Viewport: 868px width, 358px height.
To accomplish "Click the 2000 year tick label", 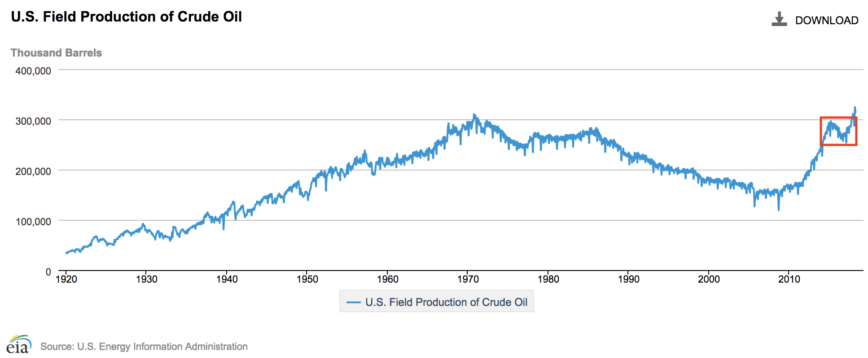I will click(709, 279).
